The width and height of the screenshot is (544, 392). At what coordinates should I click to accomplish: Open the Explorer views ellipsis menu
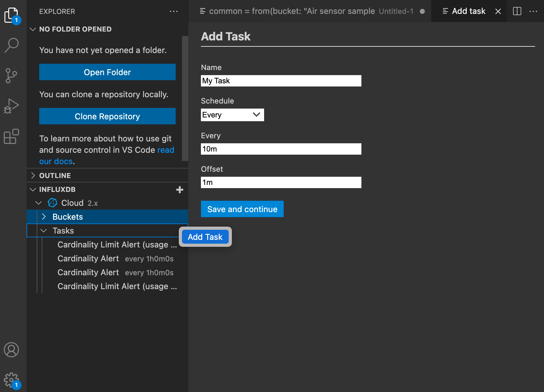(x=174, y=11)
